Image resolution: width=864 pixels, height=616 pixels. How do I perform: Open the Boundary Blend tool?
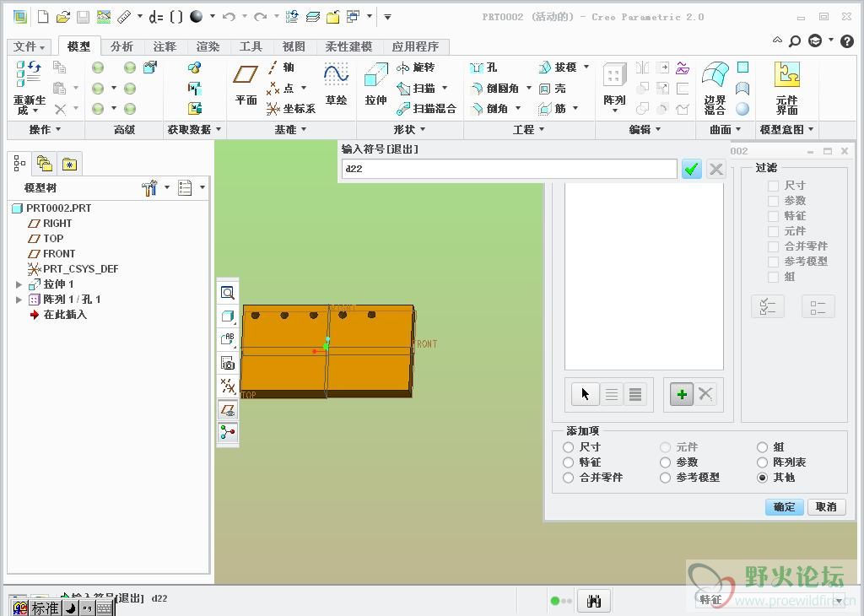tap(715, 88)
